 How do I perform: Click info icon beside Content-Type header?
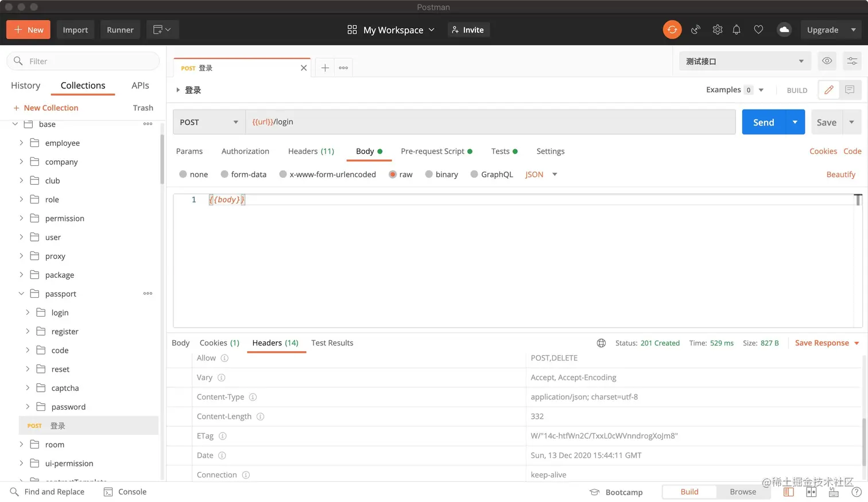(x=253, y=397)
